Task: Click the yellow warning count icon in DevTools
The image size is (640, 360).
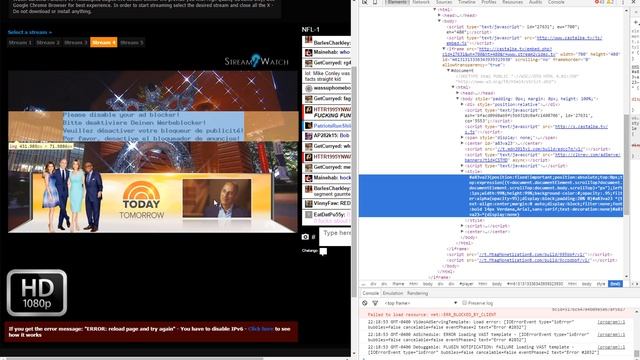Action: (610, 2)
